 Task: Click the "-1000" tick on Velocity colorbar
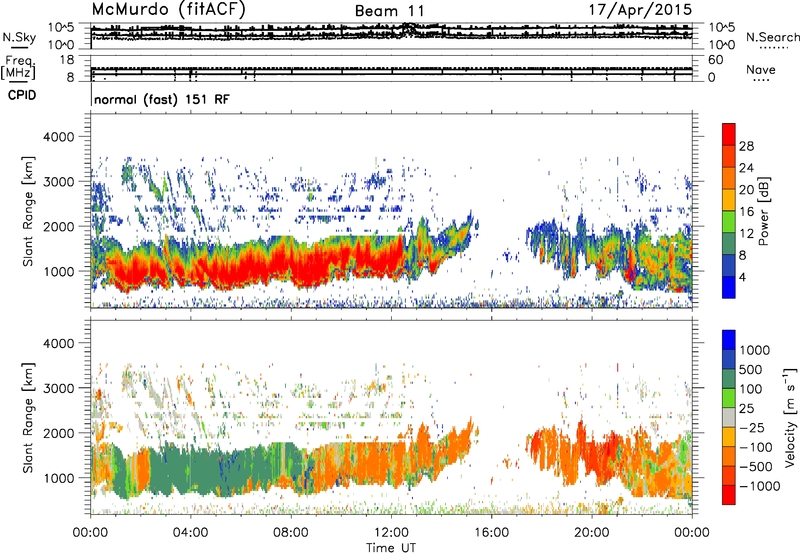759,486
